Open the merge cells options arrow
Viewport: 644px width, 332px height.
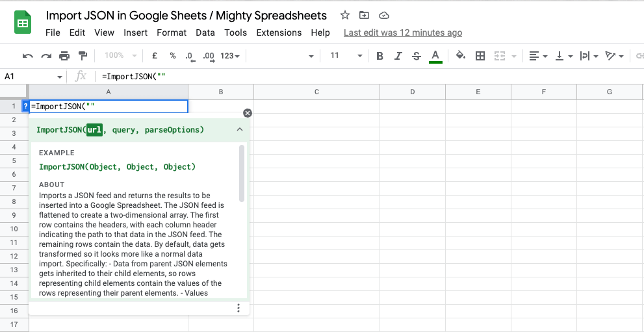pyautogui.click(x=513, y=57)
